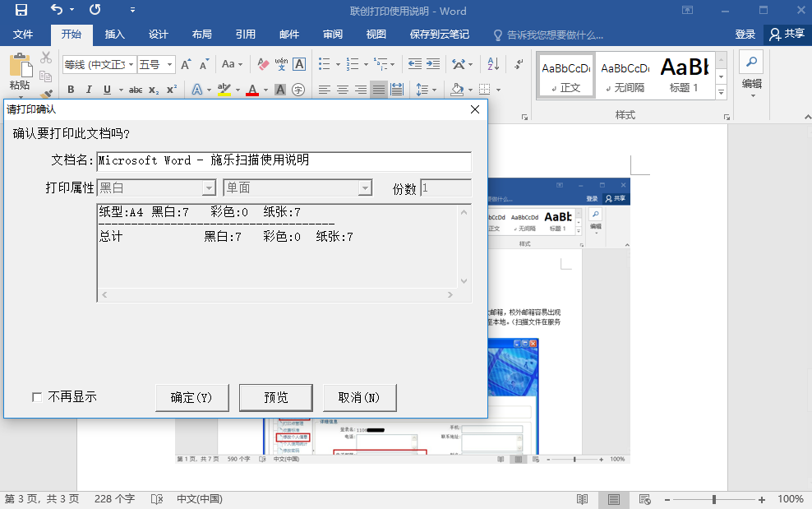The width and height of the screenshot is (812, 509).
Task: Click the center align icon
Action: tap(343, 90)
